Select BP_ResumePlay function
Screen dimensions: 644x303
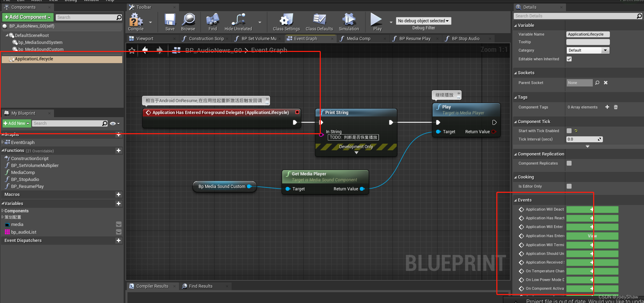point(27,187)
